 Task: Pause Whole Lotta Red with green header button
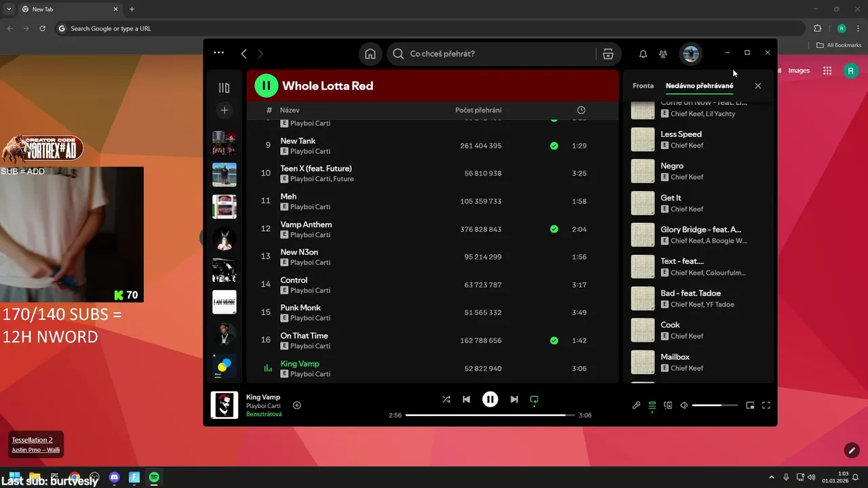tap(267, 85)
